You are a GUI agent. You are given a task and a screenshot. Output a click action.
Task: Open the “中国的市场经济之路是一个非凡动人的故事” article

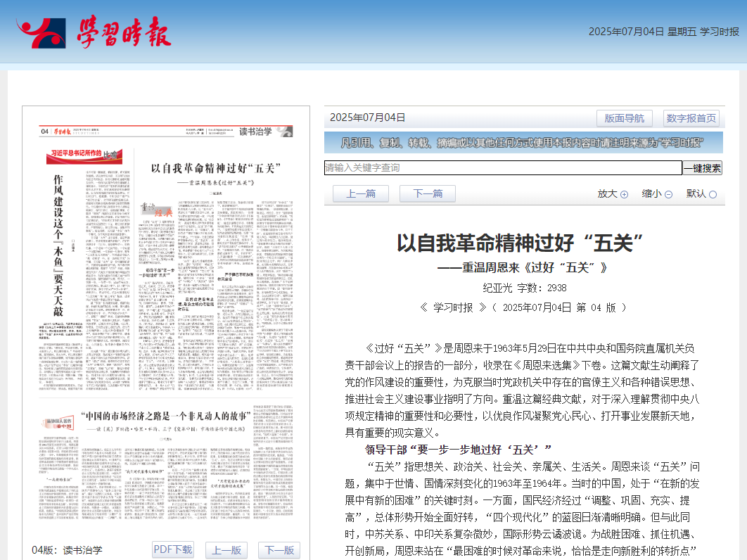[166, 416]
